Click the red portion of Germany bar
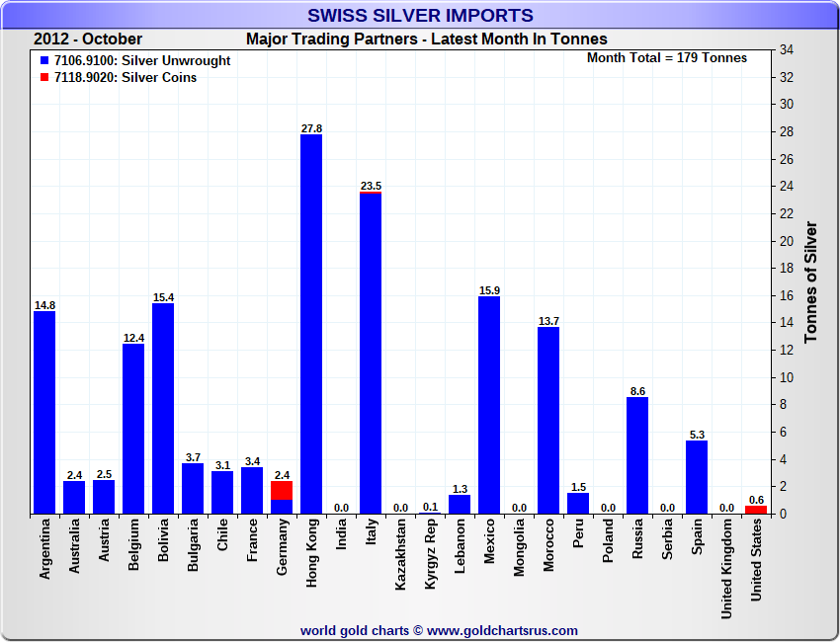The image size is (840, 642). click(282, 490)
